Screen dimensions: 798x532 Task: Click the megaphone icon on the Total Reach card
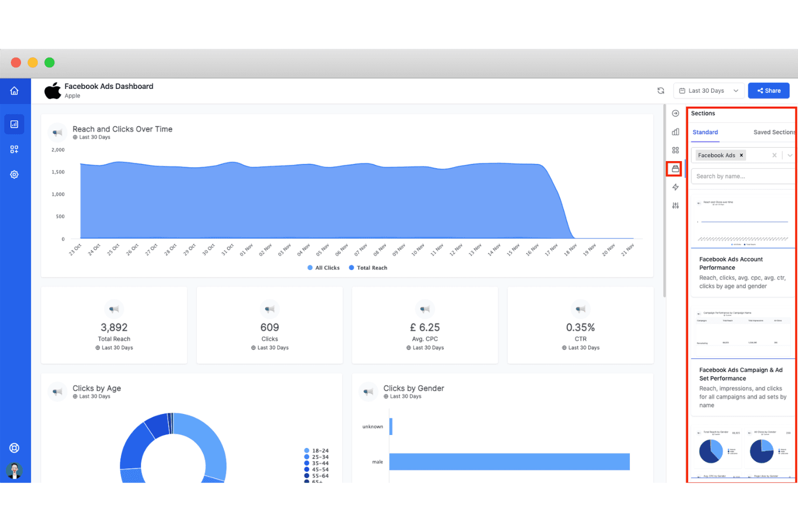point(114,309)
